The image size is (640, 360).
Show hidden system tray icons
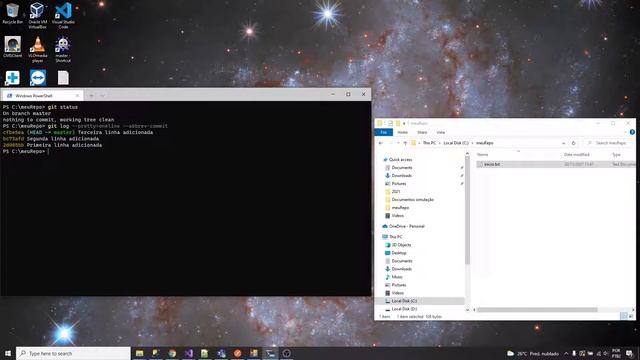(566, 353)
